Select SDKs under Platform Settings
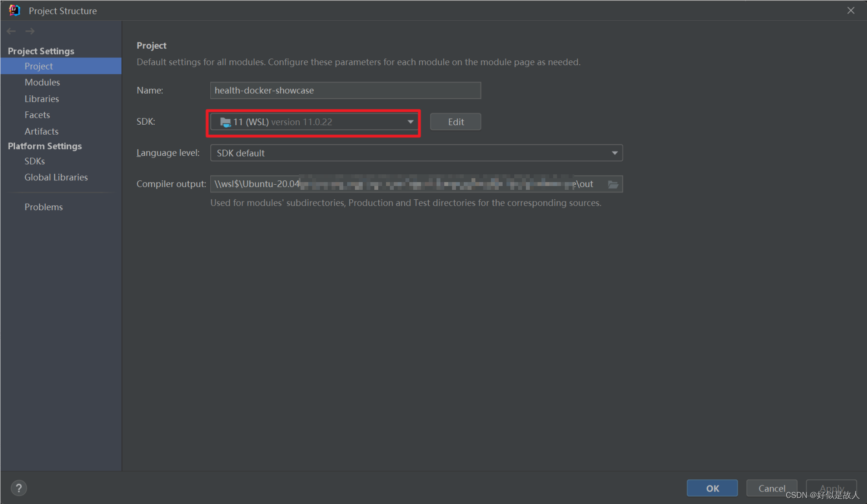Image resolution: width=867 pixels, height=504 pixels. pyautogui.click(x=34, y=161)
